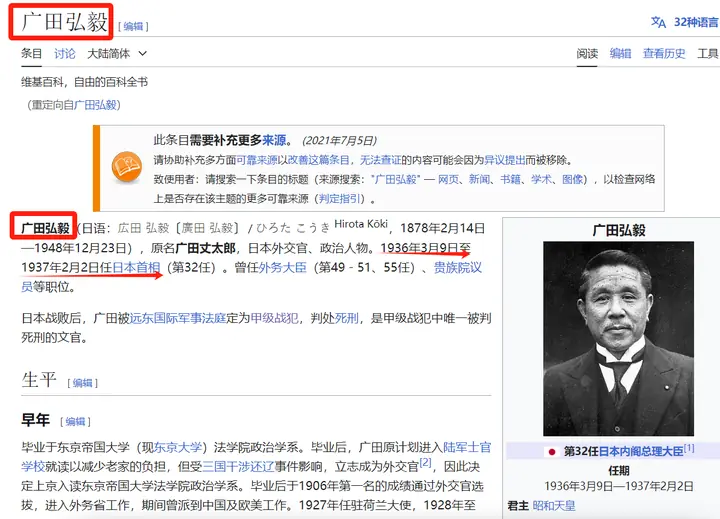Click the portrait photo in the infobox

(x=619, y=338)
